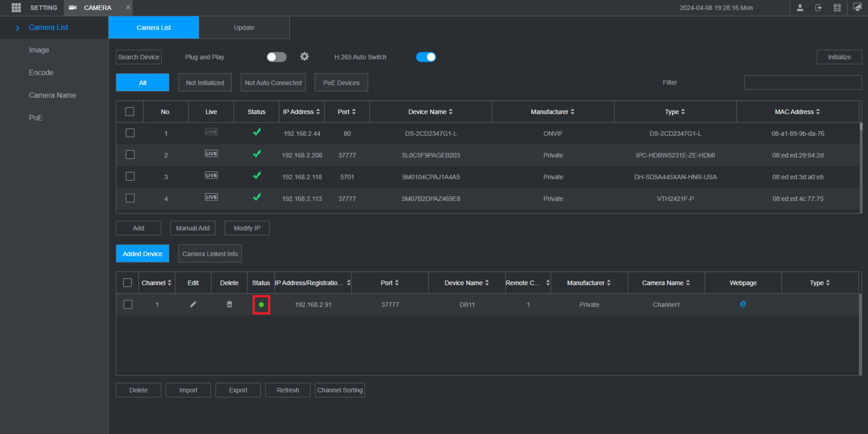Click the user account icon in top bar

coord(800,8)
